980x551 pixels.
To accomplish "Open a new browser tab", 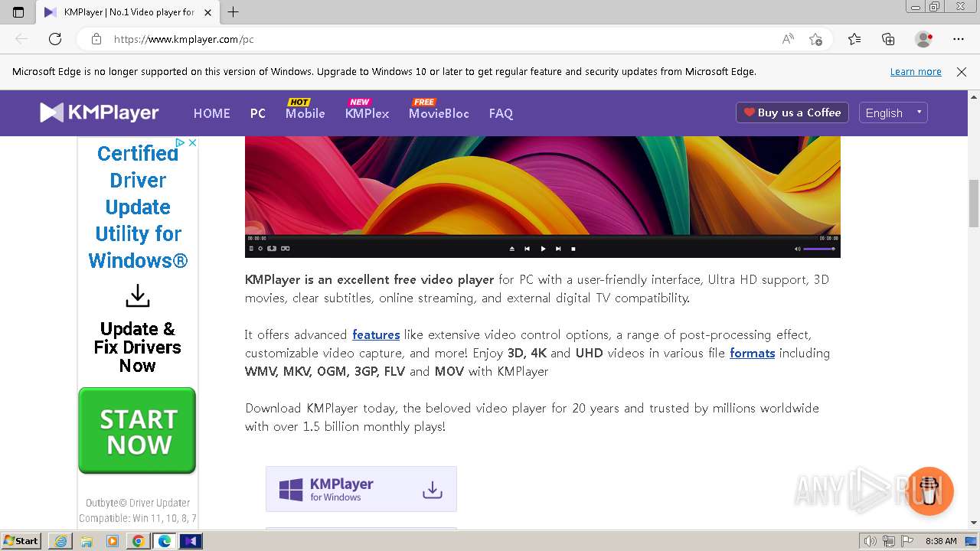I will pos(234,12).
